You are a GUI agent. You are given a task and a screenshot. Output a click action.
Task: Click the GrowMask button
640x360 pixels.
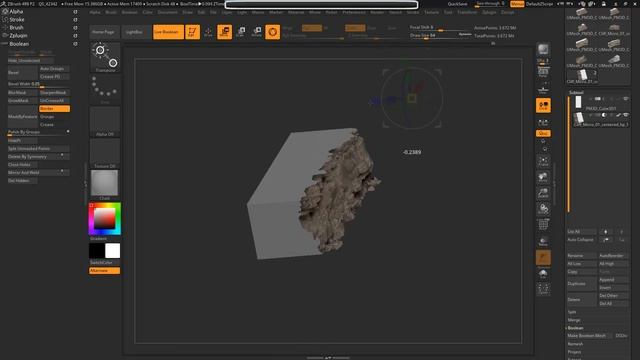[22, 100]
